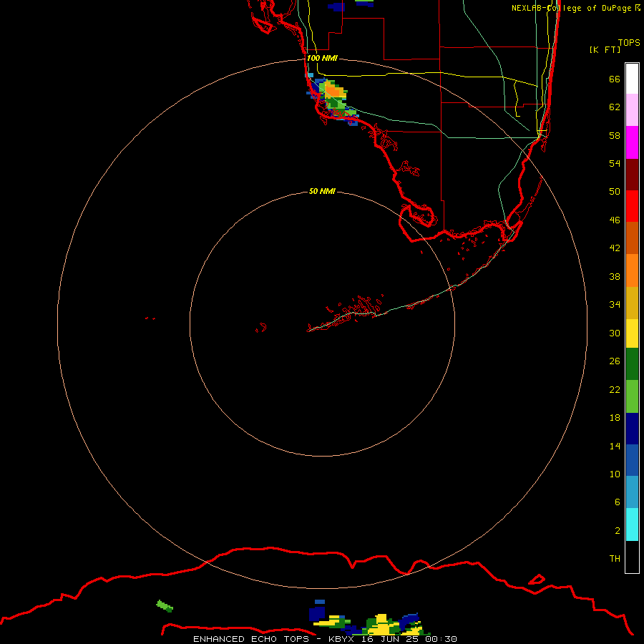Choose the bright red legend swatch
This screenshot has width=644, height=644.
click(x=632, y=206)
